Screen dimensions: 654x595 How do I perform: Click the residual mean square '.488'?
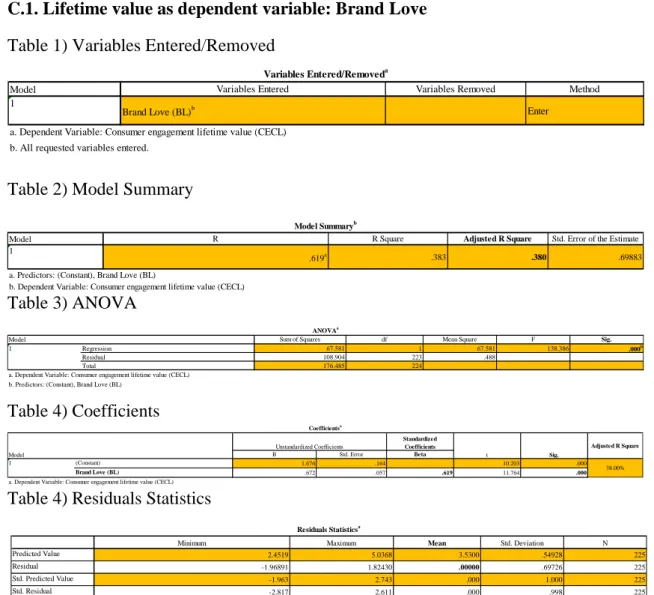[489, 357]
